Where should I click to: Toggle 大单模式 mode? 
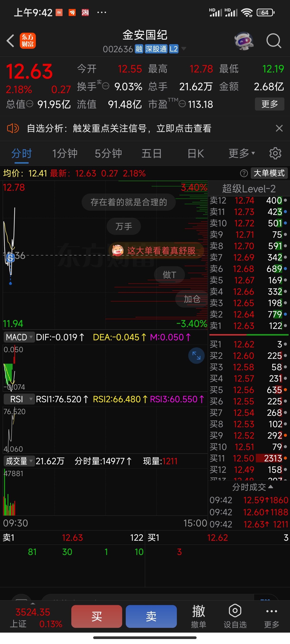(x=269, y=173)
